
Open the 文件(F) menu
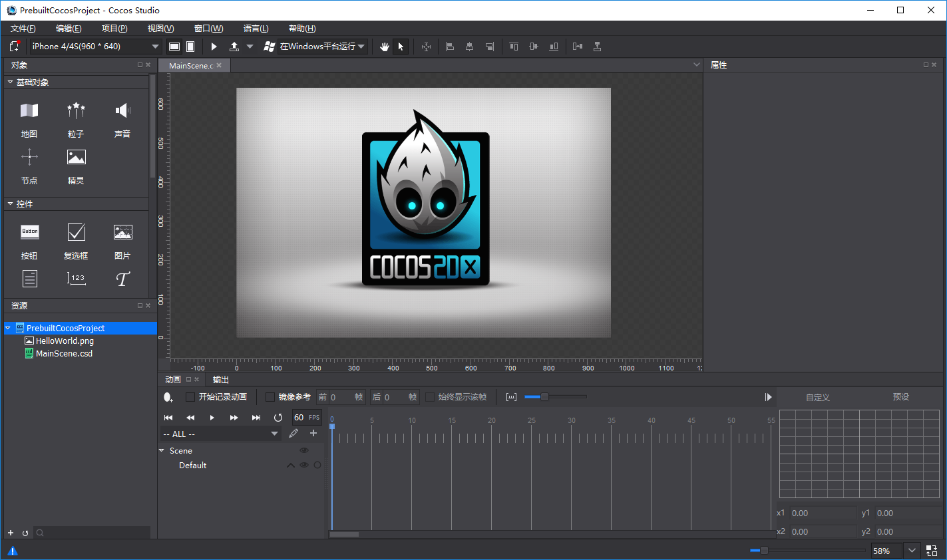pos(23,29)
